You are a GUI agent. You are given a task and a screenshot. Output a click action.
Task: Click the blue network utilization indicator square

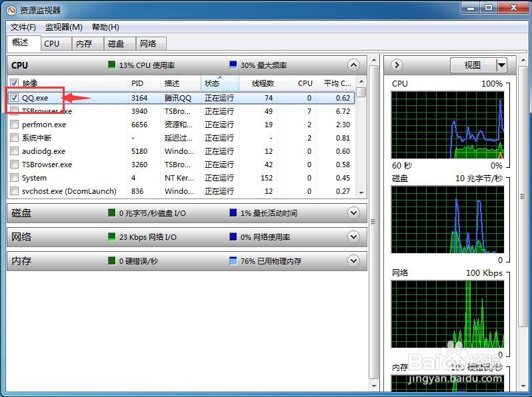tap(233, 236)
